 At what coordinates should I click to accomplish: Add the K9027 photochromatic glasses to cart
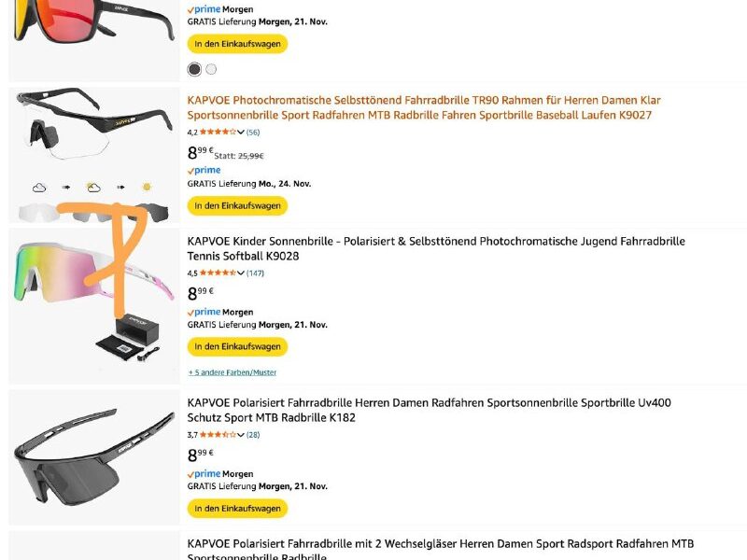click(x=237, y=205)
